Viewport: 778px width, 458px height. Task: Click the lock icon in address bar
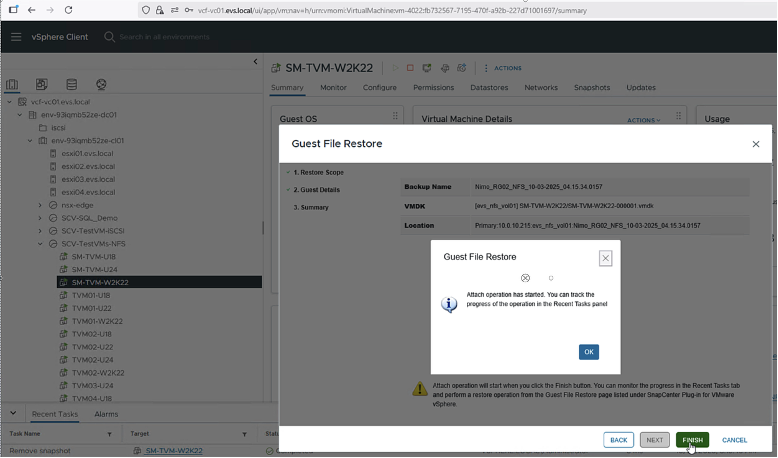click(160, 10)
